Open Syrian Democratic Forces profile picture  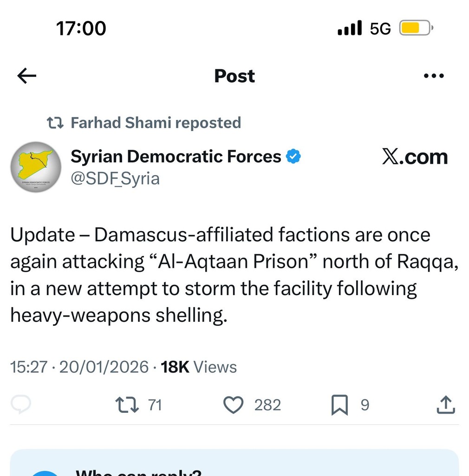tap(36, 167)
